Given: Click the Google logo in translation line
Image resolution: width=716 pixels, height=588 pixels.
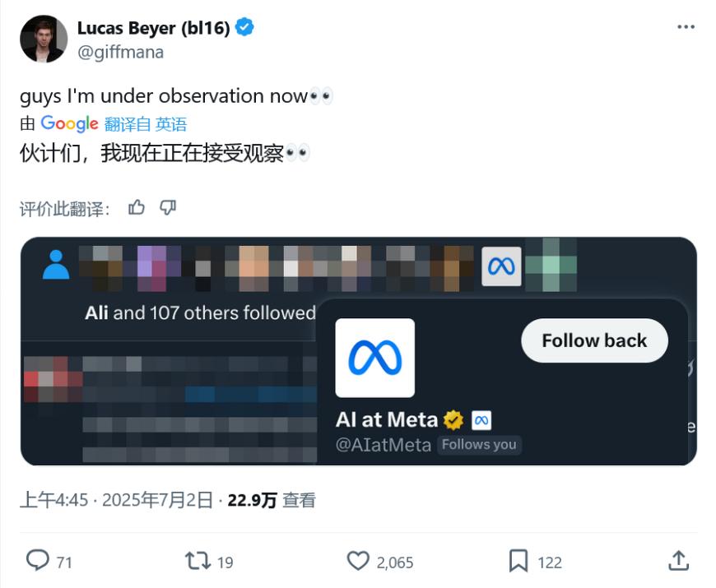Looking at the screenshot, I should (69, 123).
